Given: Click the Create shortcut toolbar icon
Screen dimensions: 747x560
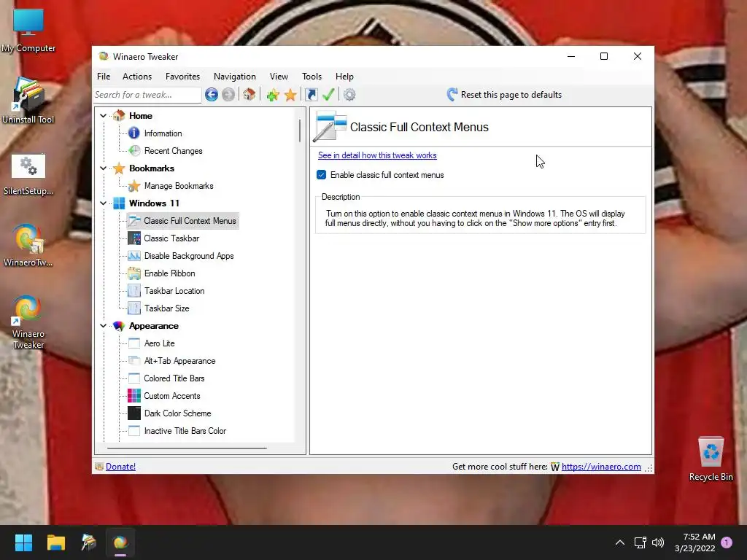Looking at the screenshot, I should (x=311, y=95).
